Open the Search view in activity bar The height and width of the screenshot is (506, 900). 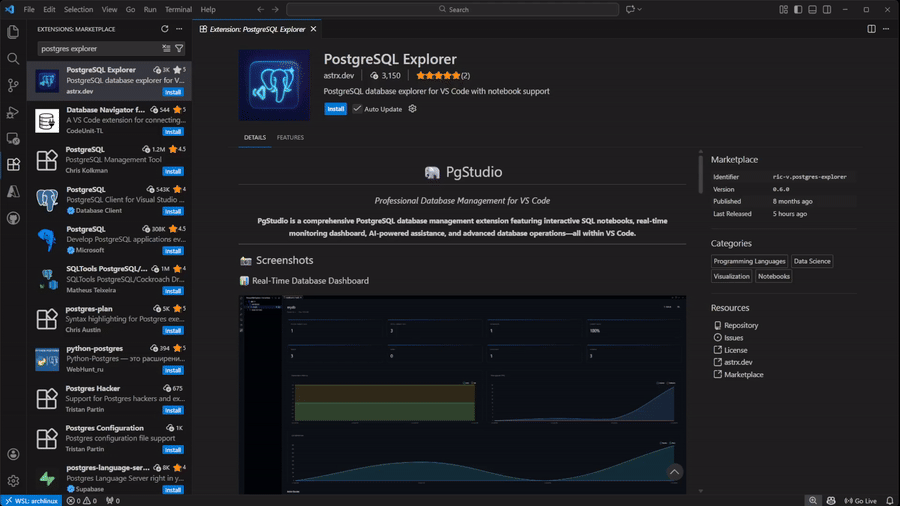point(13,59)
